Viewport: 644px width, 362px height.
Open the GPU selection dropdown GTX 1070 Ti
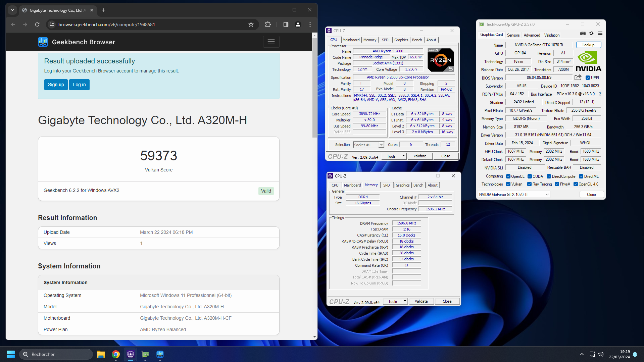click(514, 195)
